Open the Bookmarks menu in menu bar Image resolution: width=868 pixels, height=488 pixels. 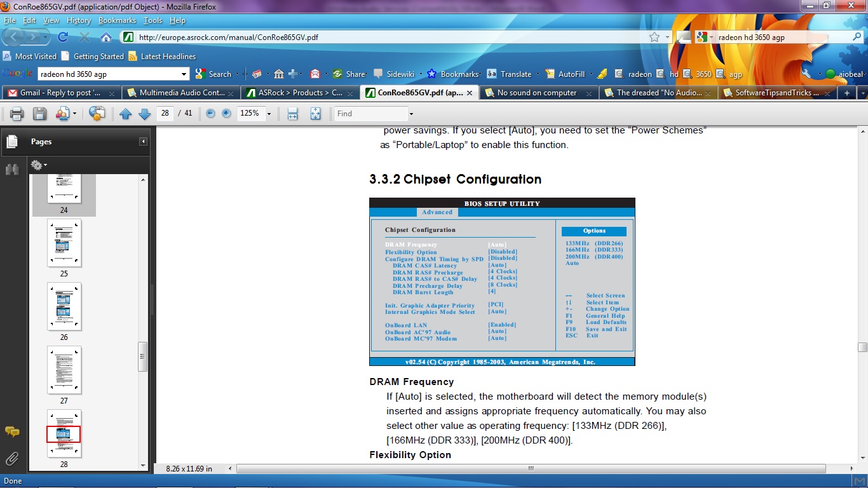click(x=117, y=20)
